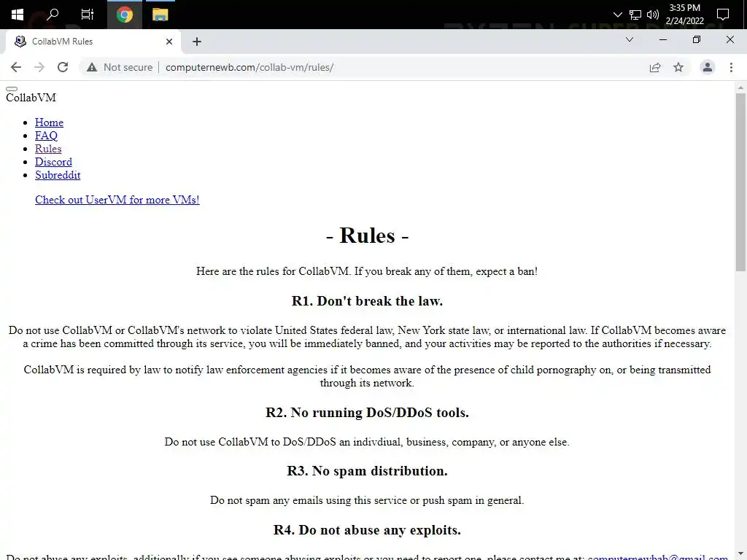Open network status tray icon

pyautogui.click(x=635, y=15)
